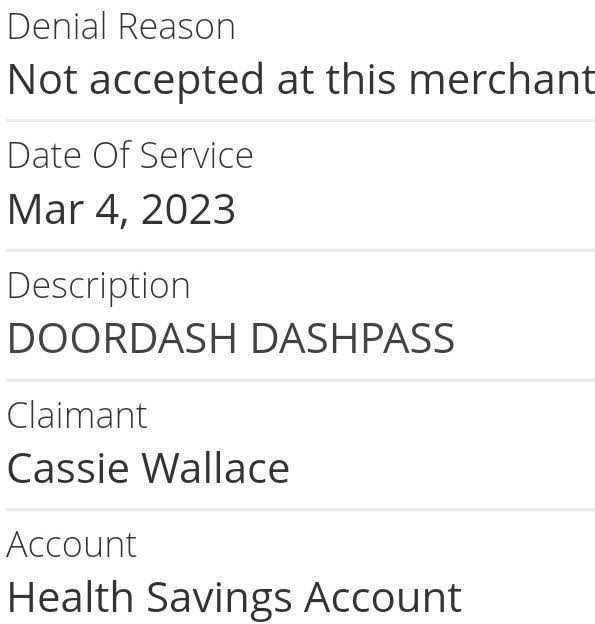Click the Account field label
The height and width of the screenshot is (624, 595).
[x=72, y=545]
